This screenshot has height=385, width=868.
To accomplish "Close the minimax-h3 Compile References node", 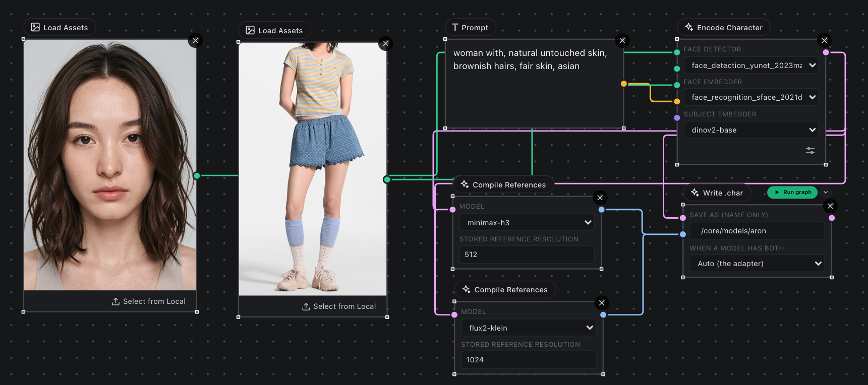I will click(x=600, y=198).
